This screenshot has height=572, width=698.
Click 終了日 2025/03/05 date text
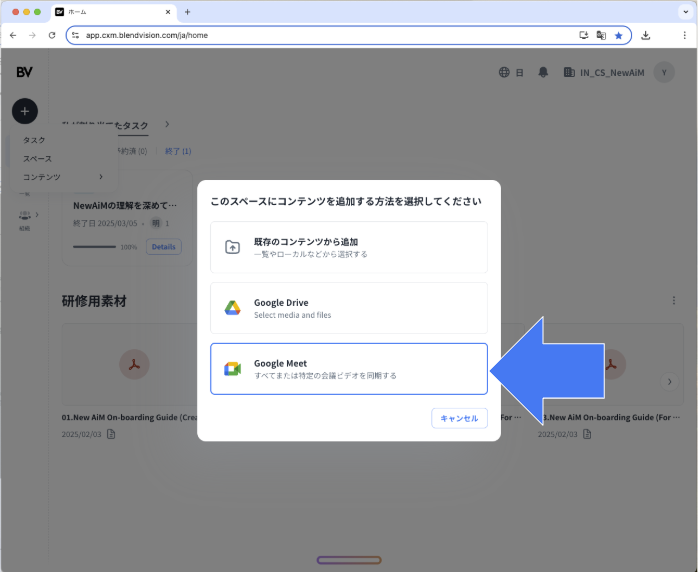coord(105,223)
